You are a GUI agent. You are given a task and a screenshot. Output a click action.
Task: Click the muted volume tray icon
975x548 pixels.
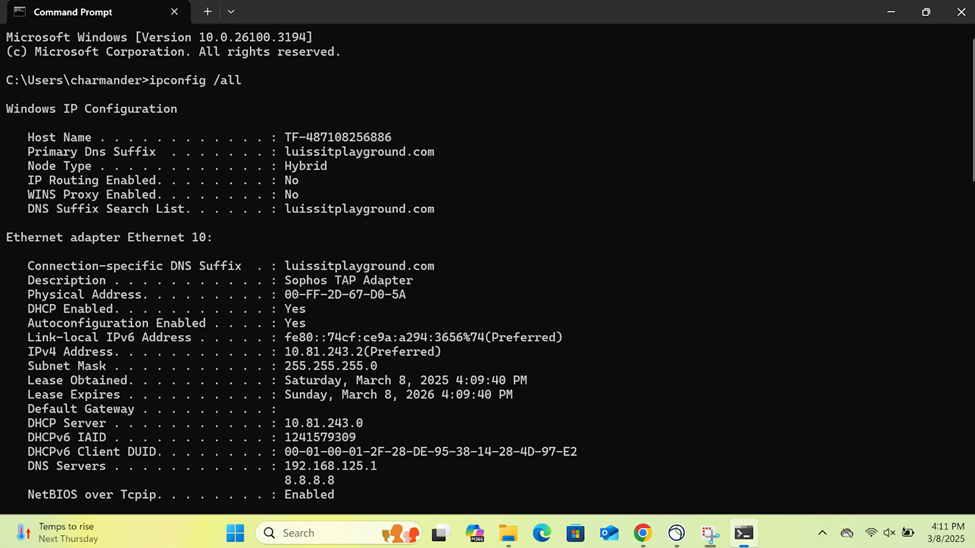tap(889, 533)
